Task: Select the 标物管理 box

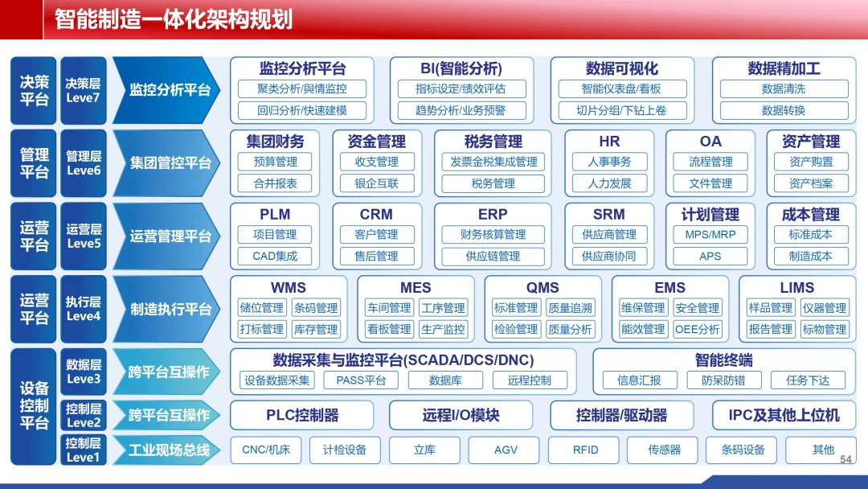Action: tap(825, 330)
